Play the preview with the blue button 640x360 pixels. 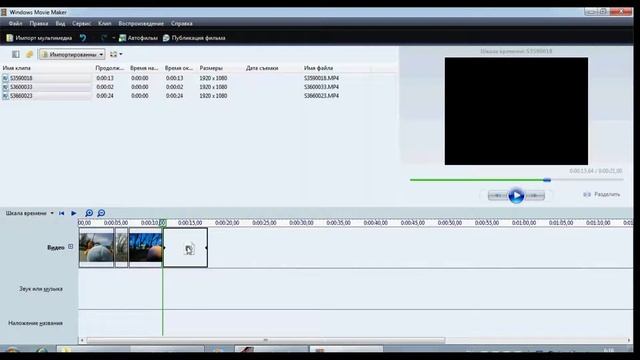click(x=516, y=196)
